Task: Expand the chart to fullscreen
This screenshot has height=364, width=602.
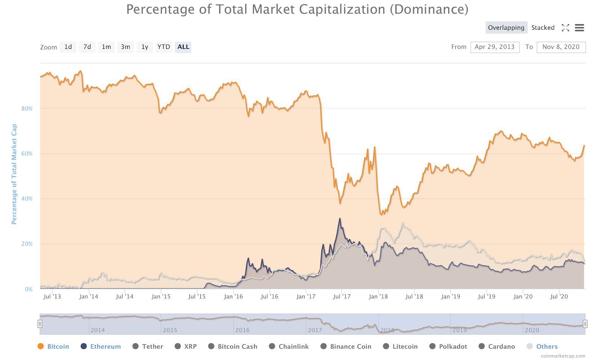Action: [x=566, y=27]
